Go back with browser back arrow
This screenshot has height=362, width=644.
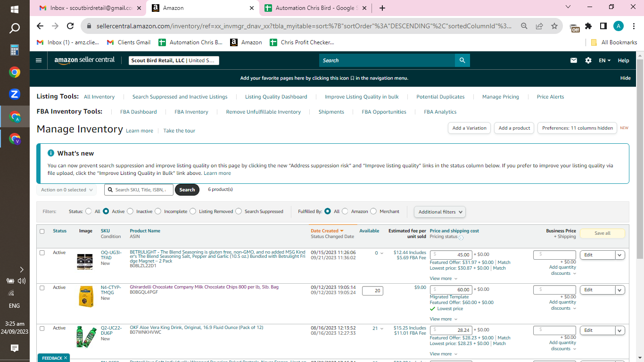(x=40, y=26)
